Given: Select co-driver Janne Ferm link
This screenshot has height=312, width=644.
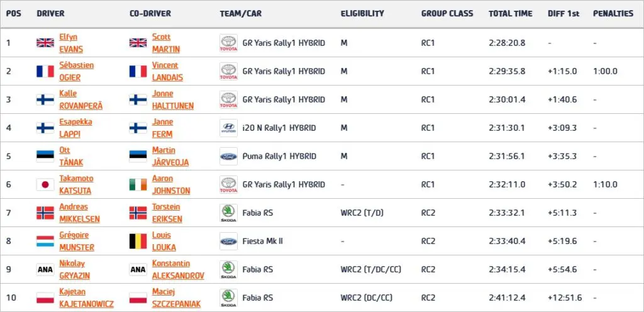Looking at the screenshot, I should (162, 128).
